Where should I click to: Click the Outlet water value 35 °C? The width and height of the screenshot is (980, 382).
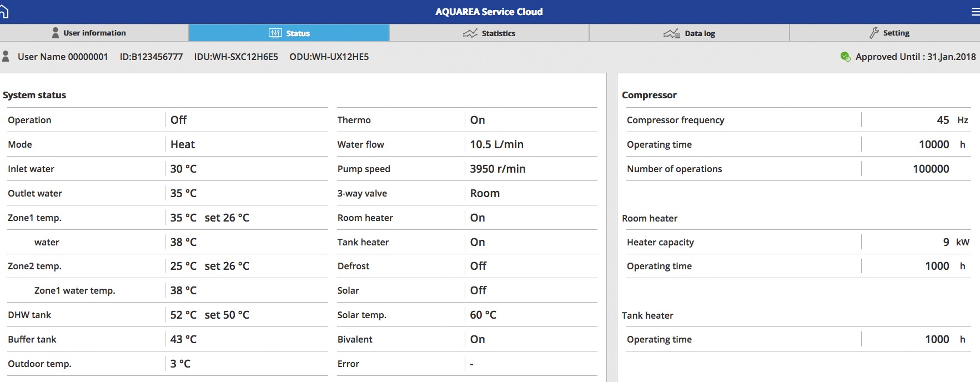(x=183, y=193)
